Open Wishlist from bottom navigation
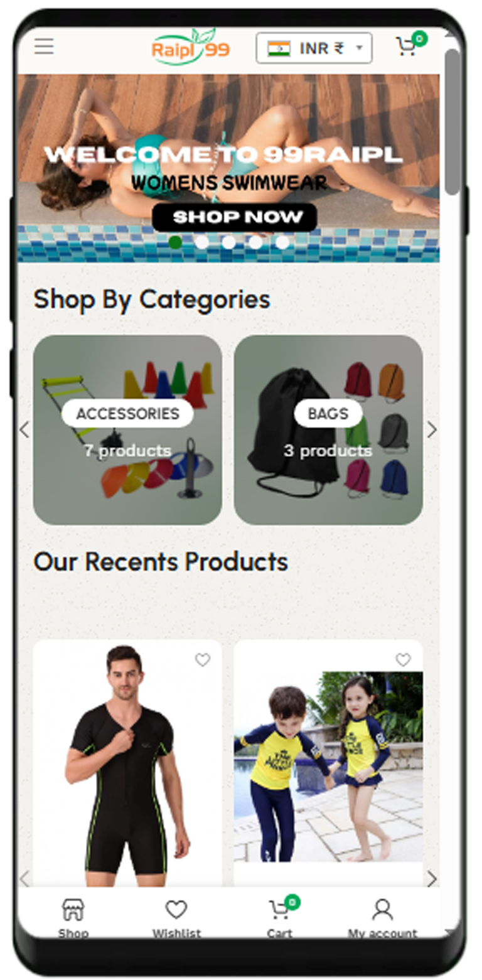 (x=176, y=918)
